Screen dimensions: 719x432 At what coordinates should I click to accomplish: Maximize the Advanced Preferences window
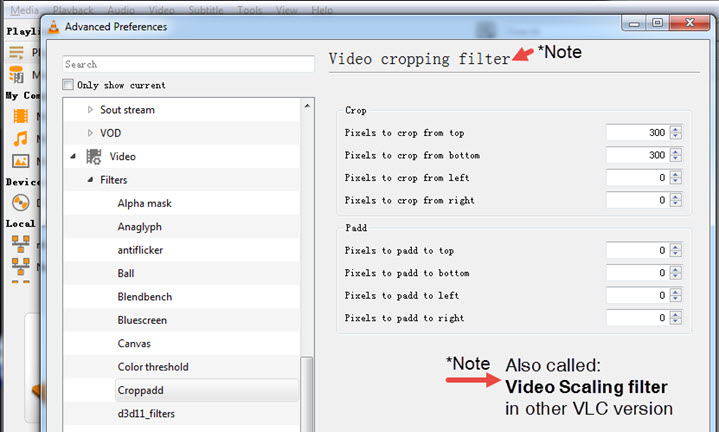coord(657,23)
